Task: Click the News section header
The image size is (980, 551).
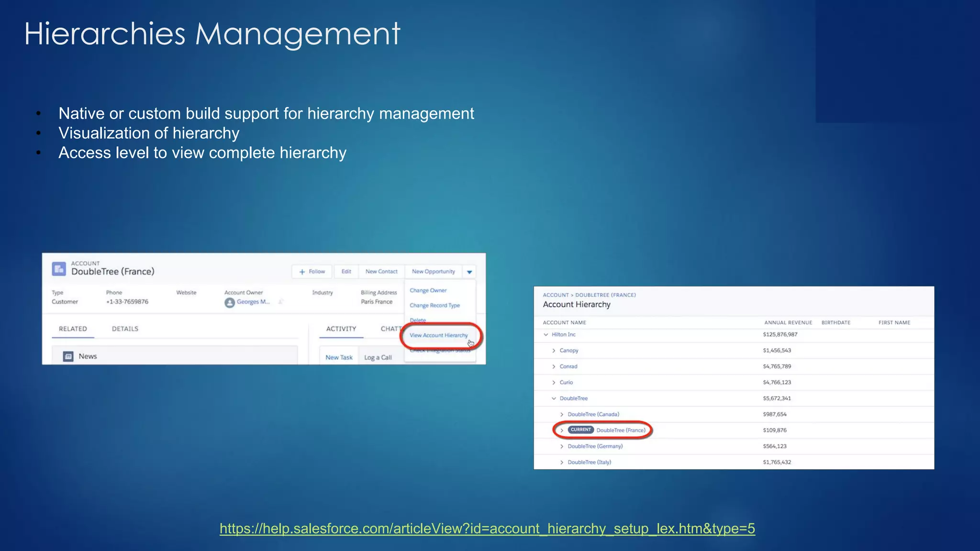Action: 175,356
